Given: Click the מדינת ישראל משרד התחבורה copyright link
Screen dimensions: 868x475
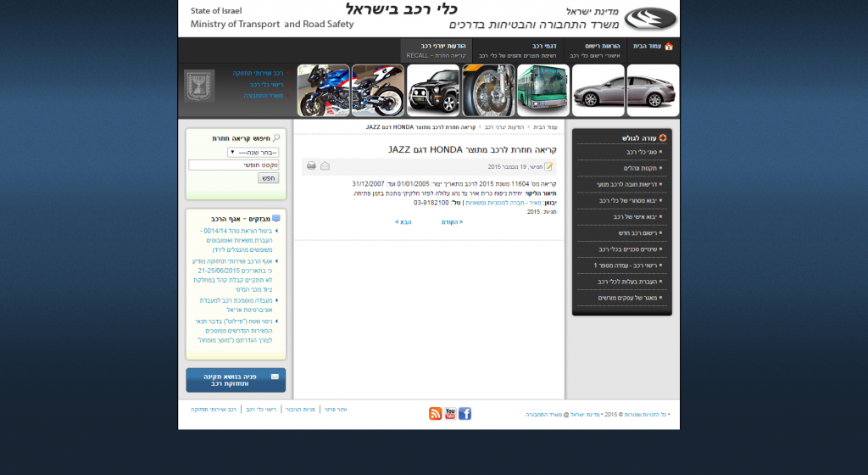Looking at the screenshot, I should click(x=563, y=414).
